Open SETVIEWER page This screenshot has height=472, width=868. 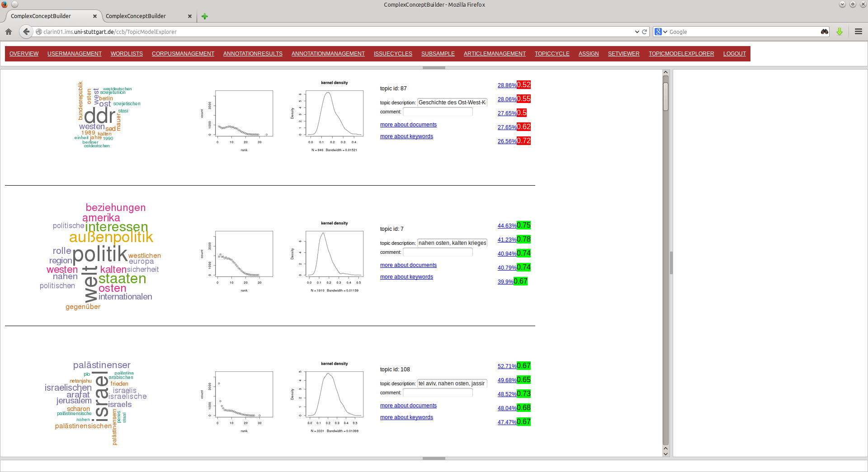pyautogui.click(x=623, y=54)
